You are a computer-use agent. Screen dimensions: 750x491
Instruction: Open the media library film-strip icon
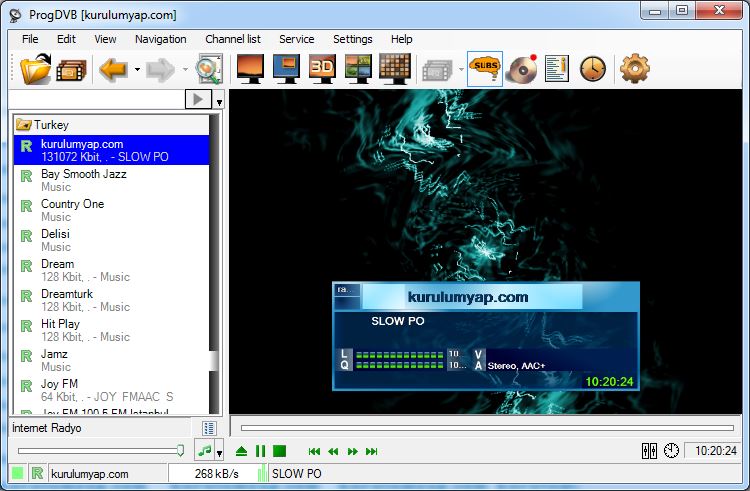[x=71, y=70]
